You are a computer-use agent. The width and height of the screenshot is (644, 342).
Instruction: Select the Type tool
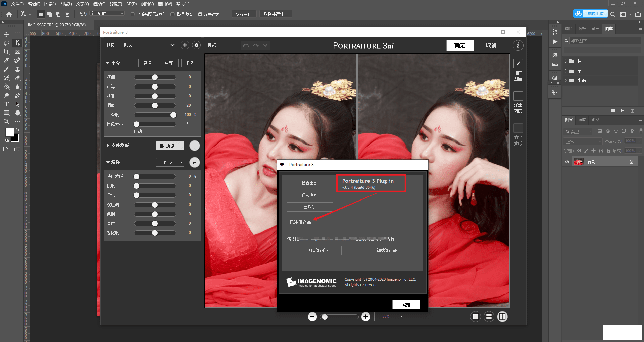pyautogui.click(x=6, y=104)
